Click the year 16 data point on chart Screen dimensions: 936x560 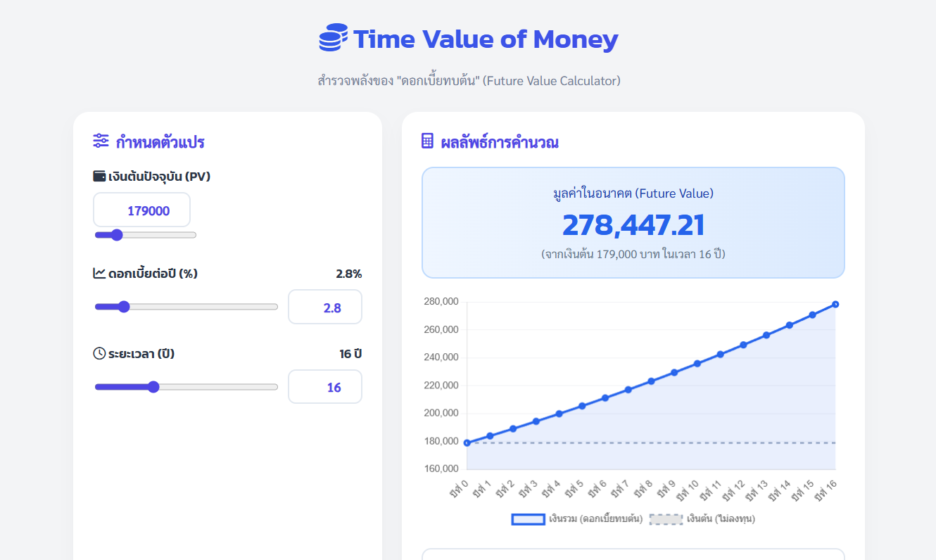(x=835, y=304)
